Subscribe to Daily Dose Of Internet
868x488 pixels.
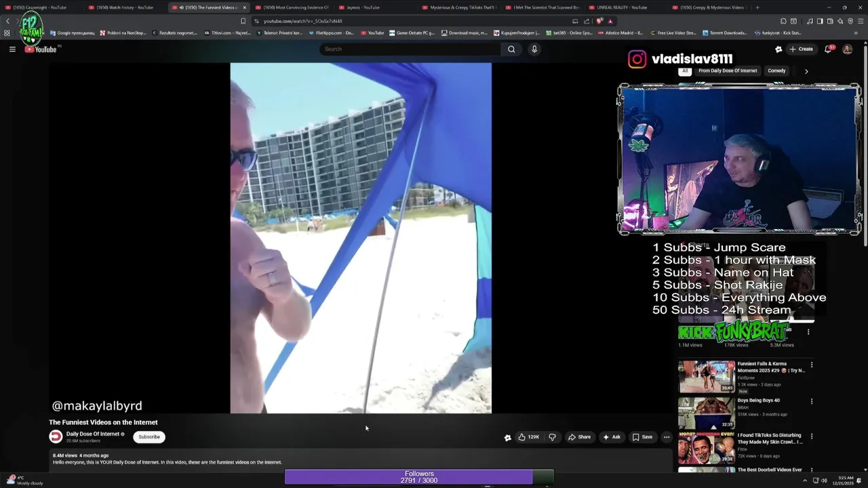(149, 437)
